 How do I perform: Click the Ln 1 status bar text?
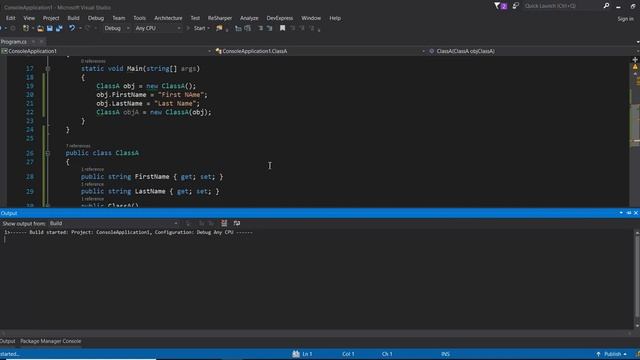pos(307,354)
